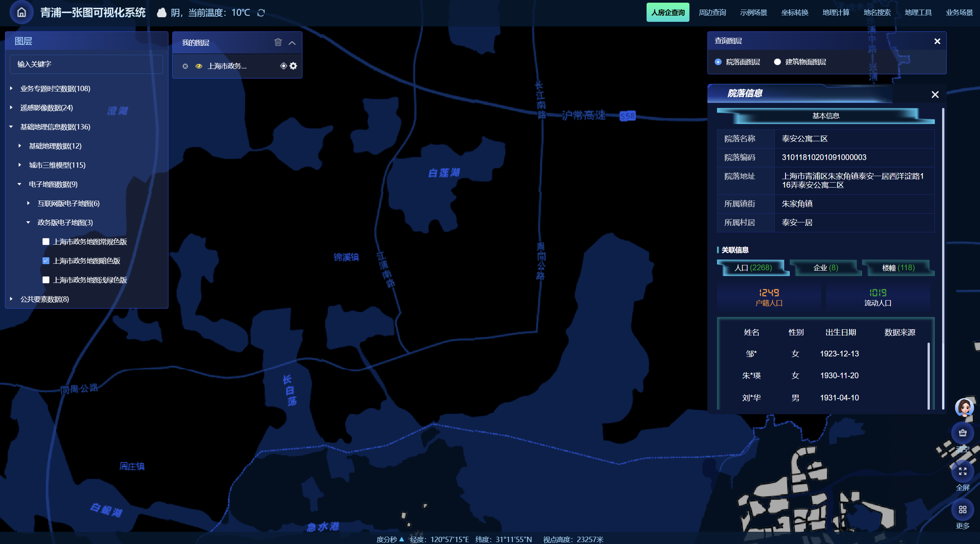This screenshot has width=980, height=544.
Task: Toggle visibility eye of the 上海市政务 layer
Action: point(199,66)
